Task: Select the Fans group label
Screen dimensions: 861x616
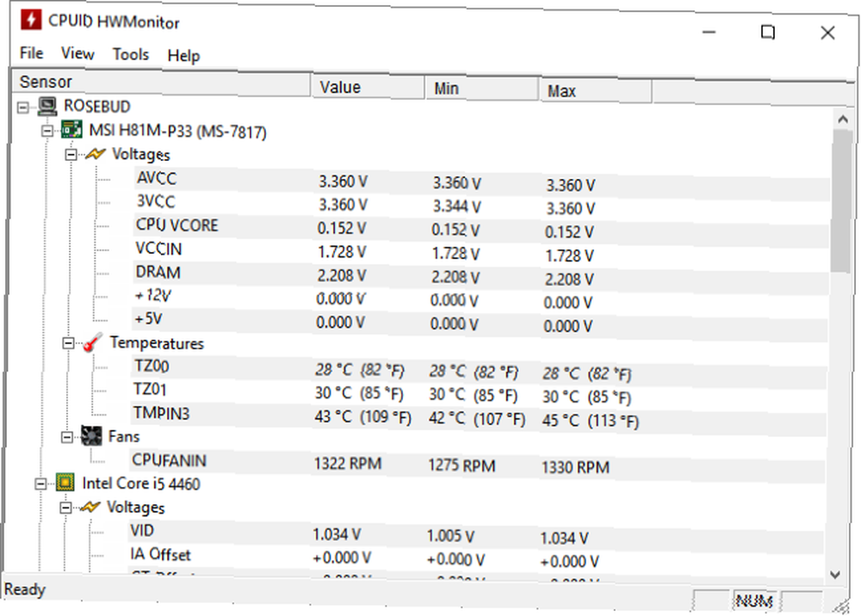Action: [124, 437]
